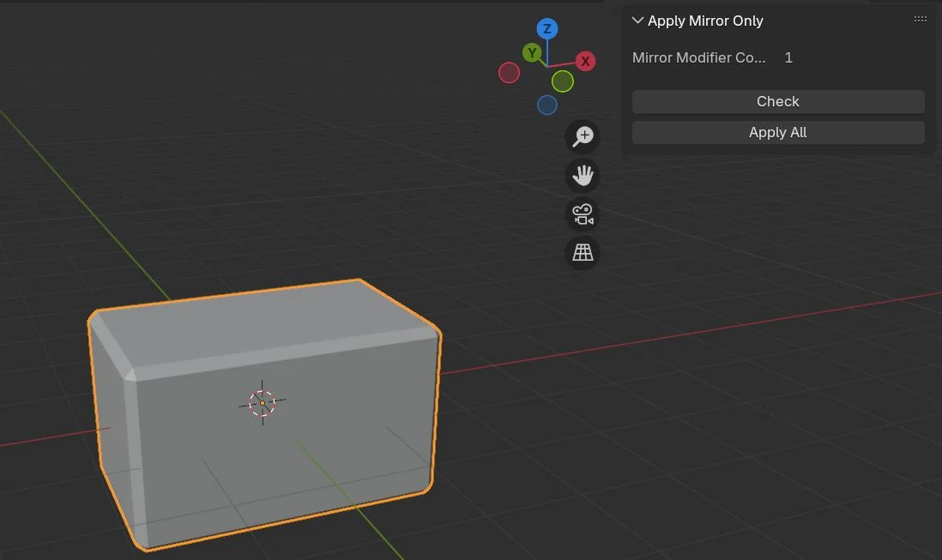The height and width of the screenshot is (560, 942).
Task: Click the zoom magnifier viewport icon
Action: [583, 136]
